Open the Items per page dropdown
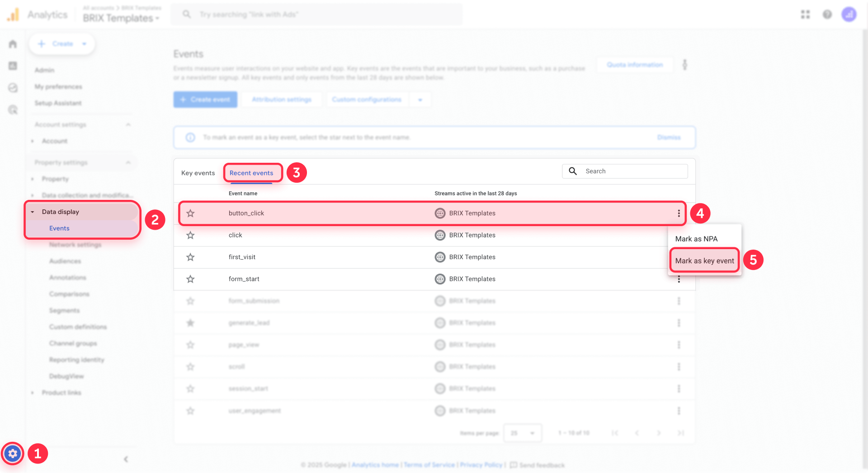 coord(523,433)
